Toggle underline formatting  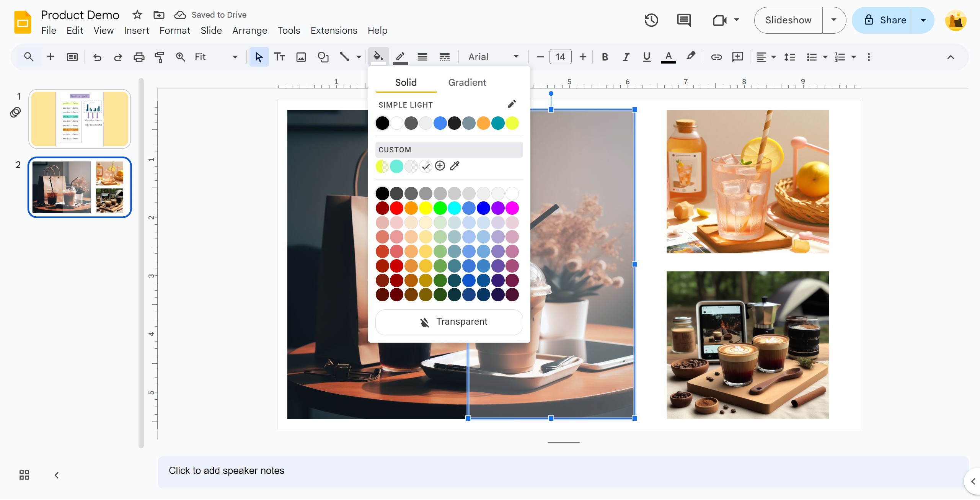click(x=647, y=57)
